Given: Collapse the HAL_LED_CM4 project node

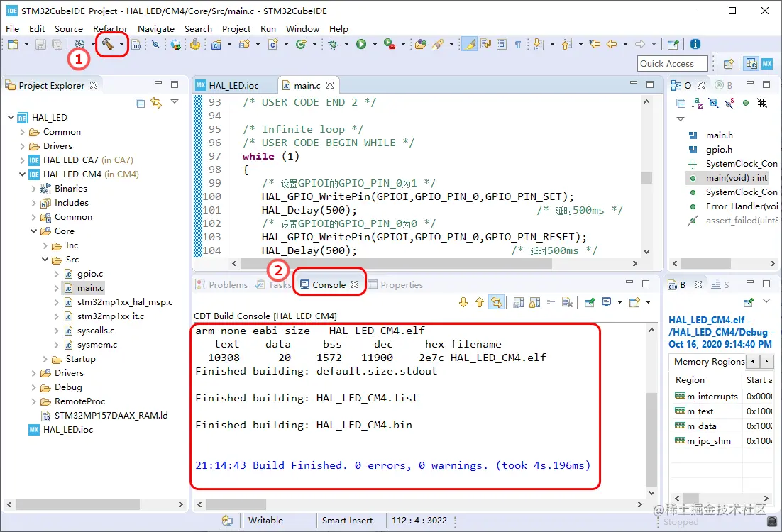Looking at the screenshot, I should (x=22, y=174).
